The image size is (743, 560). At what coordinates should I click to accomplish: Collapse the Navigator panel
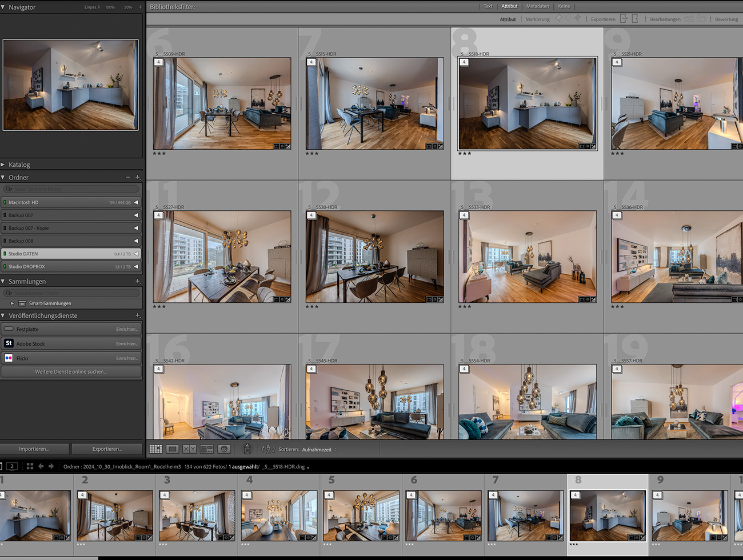[x=5, y=7]
